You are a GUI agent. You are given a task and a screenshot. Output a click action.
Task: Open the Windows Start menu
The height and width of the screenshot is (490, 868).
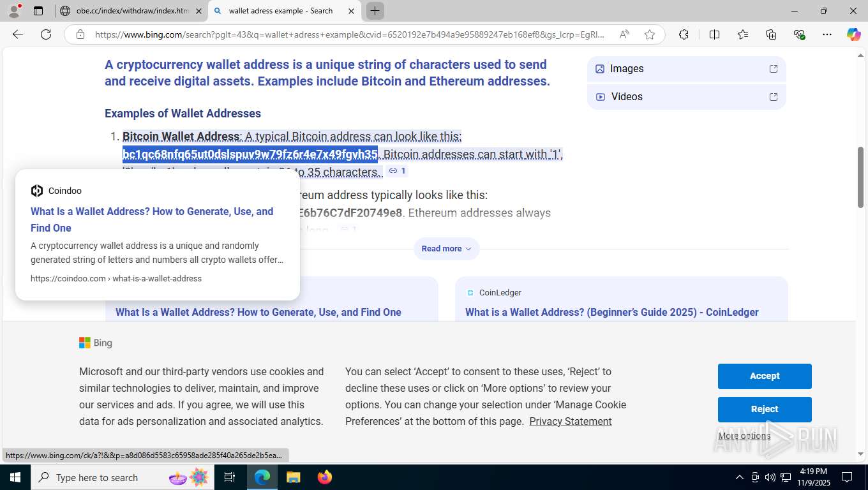coord(15,477)
